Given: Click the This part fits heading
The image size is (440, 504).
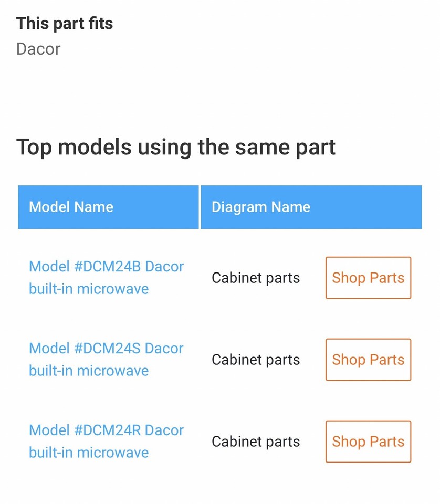Looking at the screenshot, I should pos(65,23).
